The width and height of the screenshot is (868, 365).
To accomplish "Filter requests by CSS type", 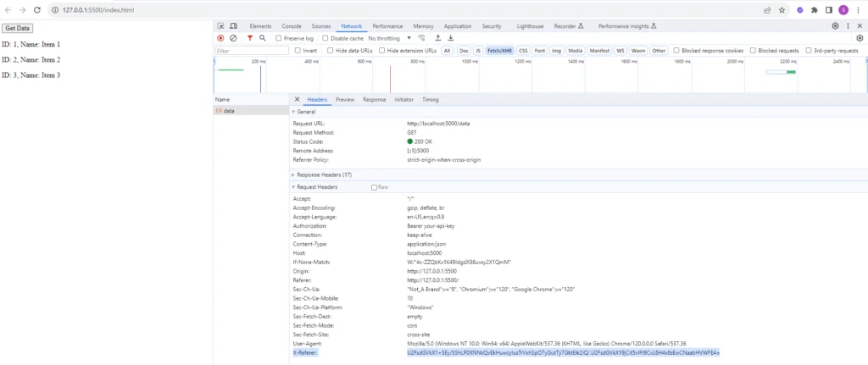I will (x=522, y=50).
